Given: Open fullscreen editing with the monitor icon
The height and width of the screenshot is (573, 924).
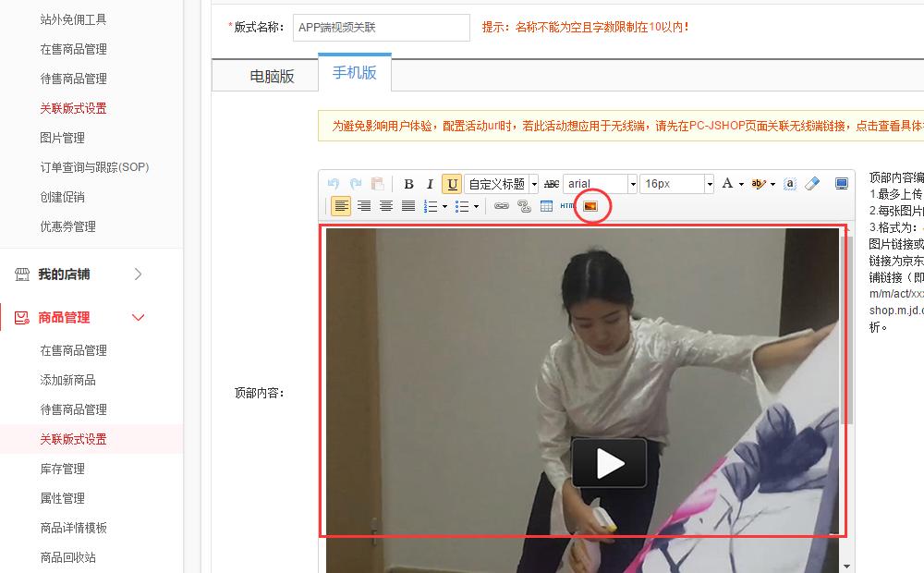Looking at the screenshot, I should [841, 182].
